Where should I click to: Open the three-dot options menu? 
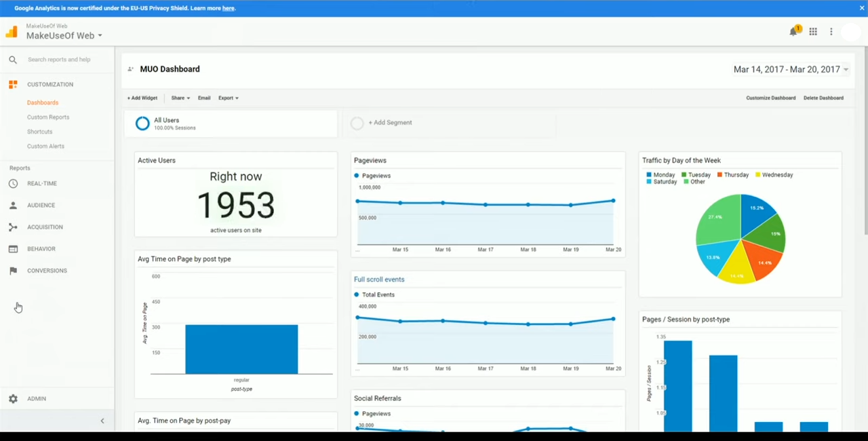click(x=831, y=32)
